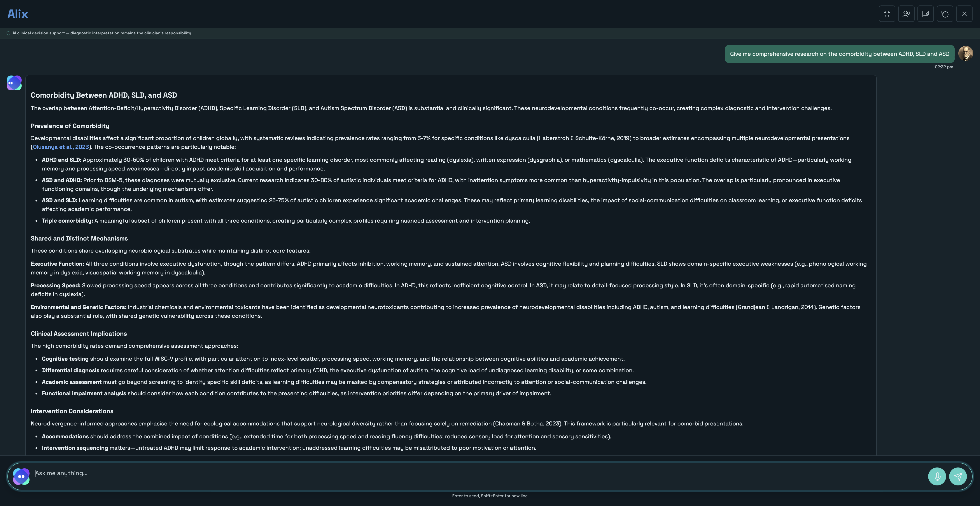Reset the conversation with the circular arrow icon
Viewport: 980px width, 506px height.
(945, 14)
